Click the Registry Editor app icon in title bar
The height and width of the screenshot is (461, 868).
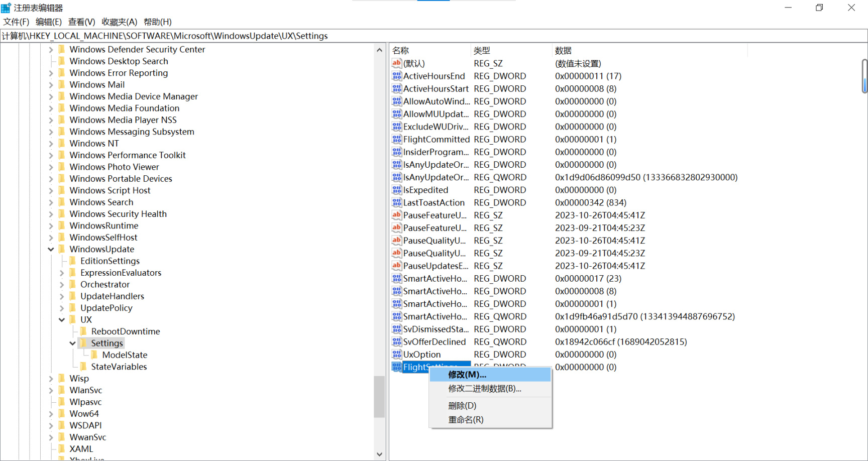6,8
